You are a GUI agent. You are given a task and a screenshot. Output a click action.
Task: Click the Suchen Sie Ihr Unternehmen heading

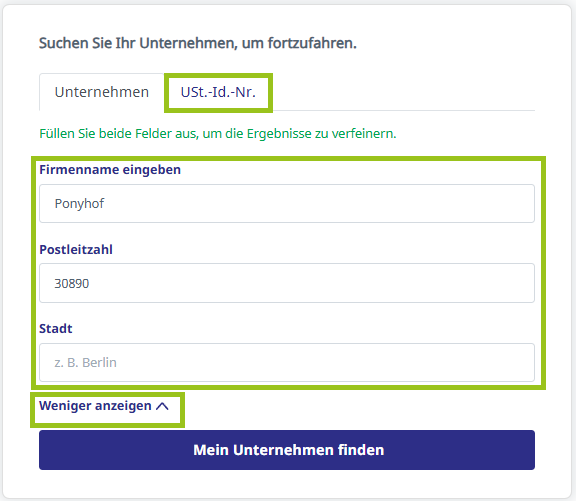tap(198, 43)
